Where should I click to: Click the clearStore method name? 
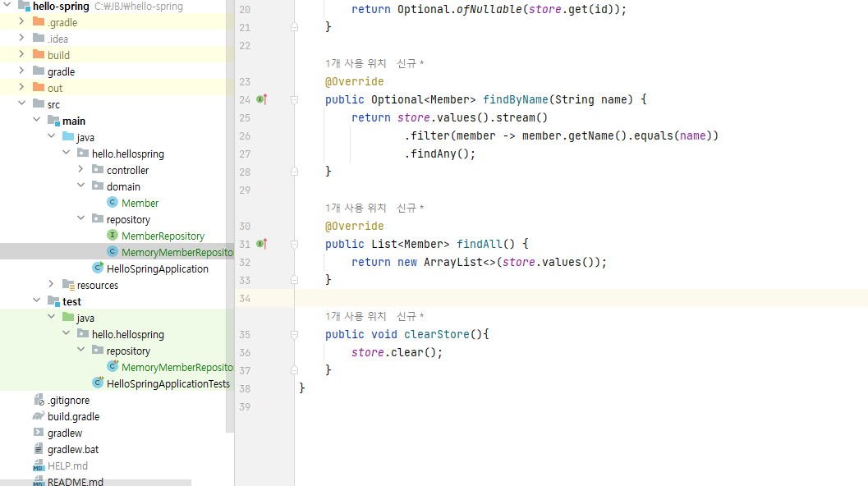click(x=437, y=334)
